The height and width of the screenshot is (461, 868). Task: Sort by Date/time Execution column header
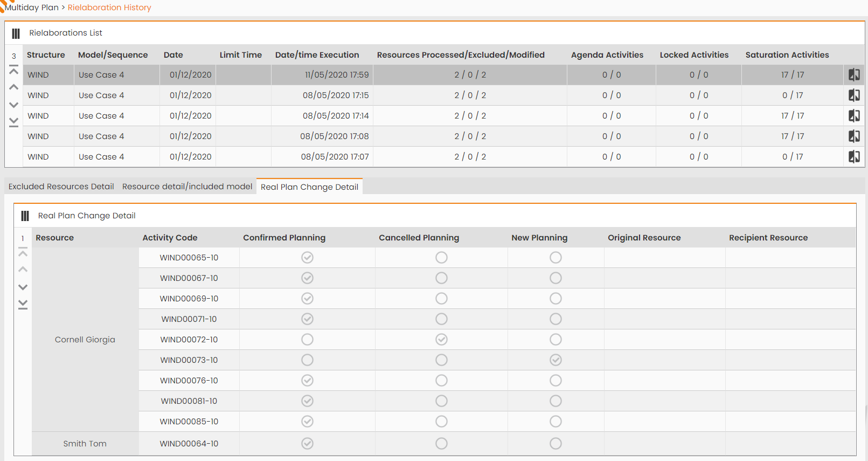coord(317,55)
